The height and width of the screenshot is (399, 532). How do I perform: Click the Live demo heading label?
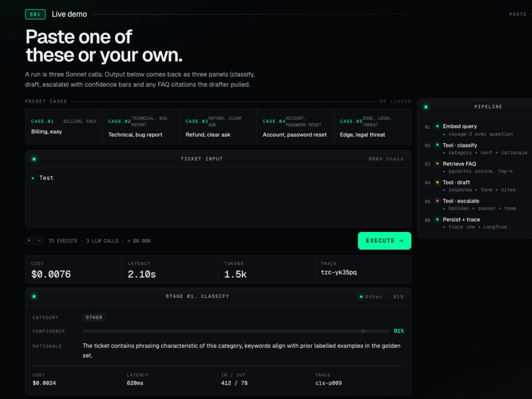(x=69, y=14)
